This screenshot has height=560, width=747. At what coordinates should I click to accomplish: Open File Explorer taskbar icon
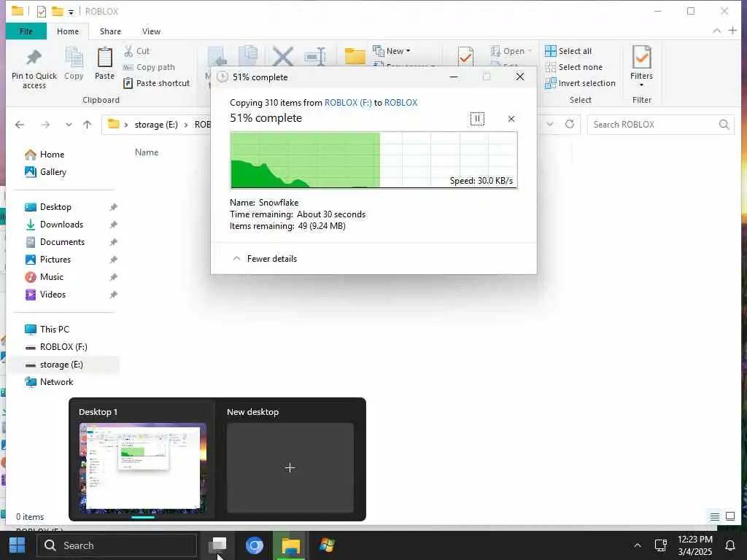[290, 545]
